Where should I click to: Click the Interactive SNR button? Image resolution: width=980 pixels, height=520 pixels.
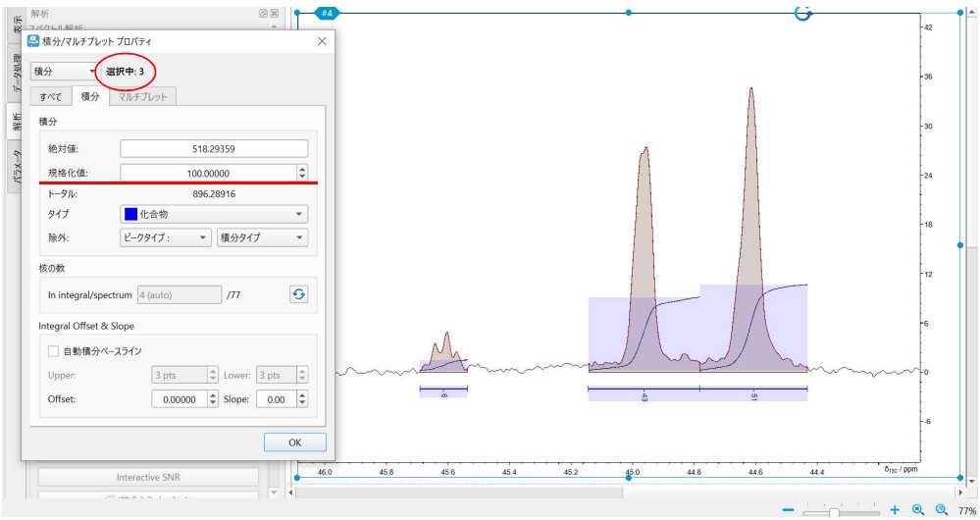[148, 477]
